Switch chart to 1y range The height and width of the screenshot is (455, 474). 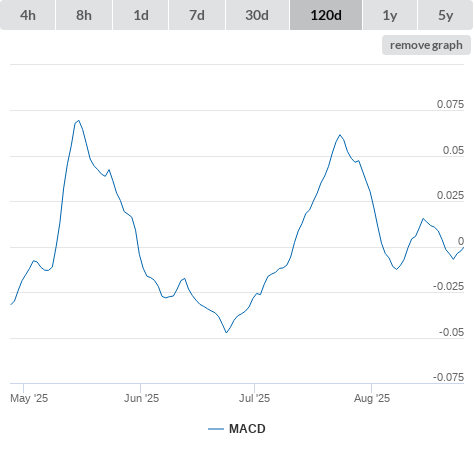(390, 15)
